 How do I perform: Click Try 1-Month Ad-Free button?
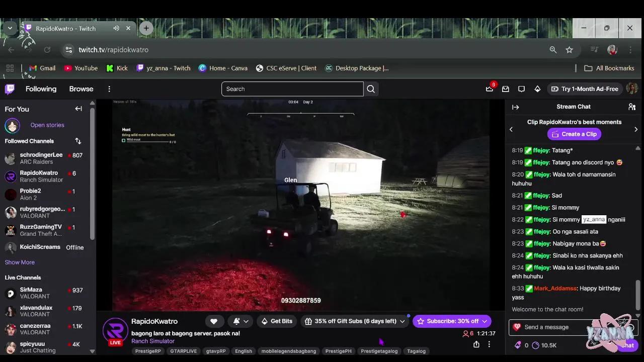point(585,89)
